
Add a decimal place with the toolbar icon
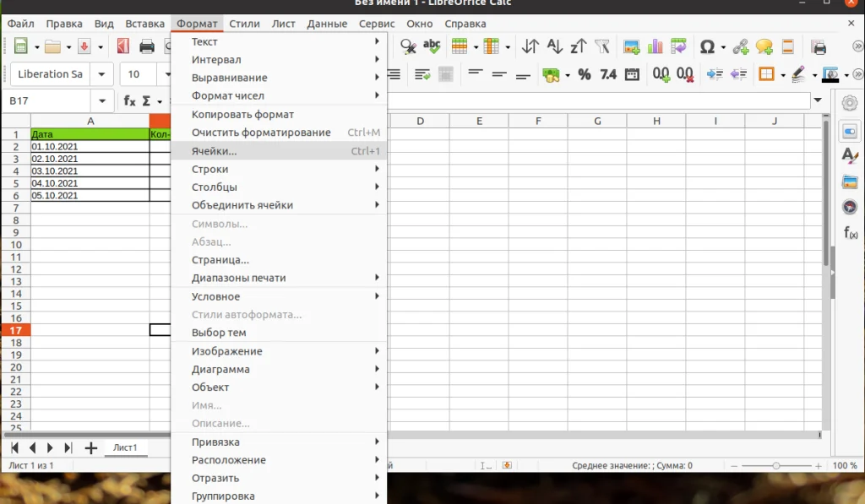(661, 76)
